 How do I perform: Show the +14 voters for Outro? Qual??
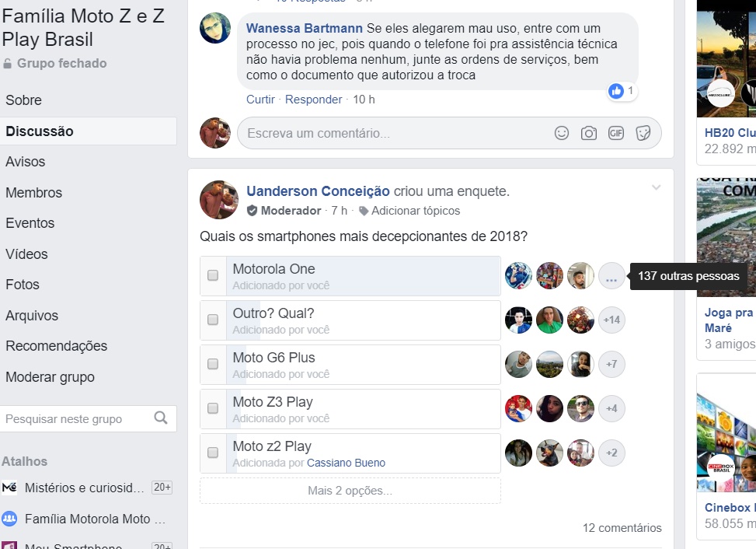[x=611, y=320]
